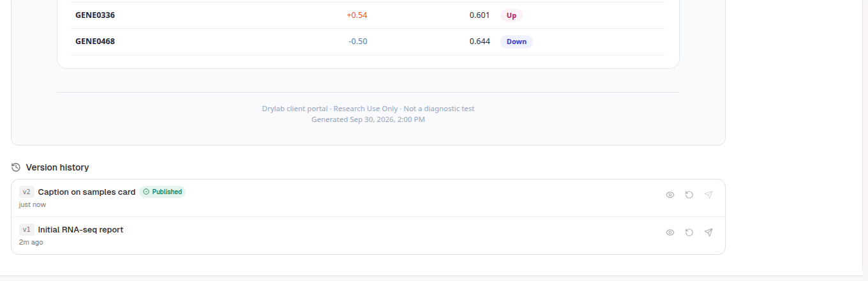
Task: Click the Published status badge
Action: pos(163,192)
